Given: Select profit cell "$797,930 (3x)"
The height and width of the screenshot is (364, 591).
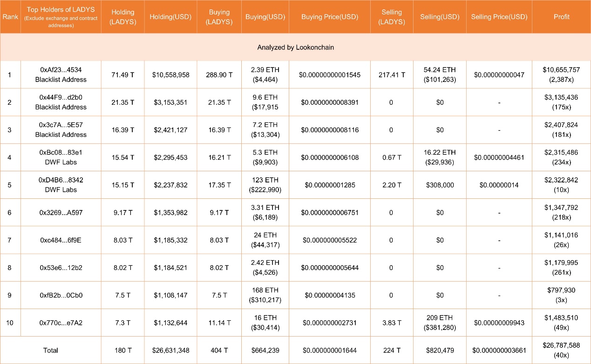Looking at the screenshot, I should [x=562, y=295].
